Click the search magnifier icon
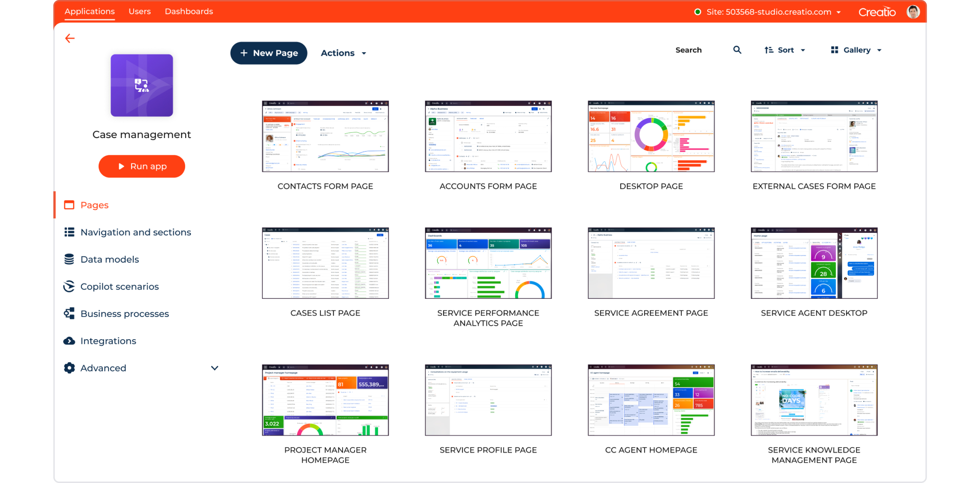Image resolution: width=980 pixels, height=483 pixels. click(736, 50)
